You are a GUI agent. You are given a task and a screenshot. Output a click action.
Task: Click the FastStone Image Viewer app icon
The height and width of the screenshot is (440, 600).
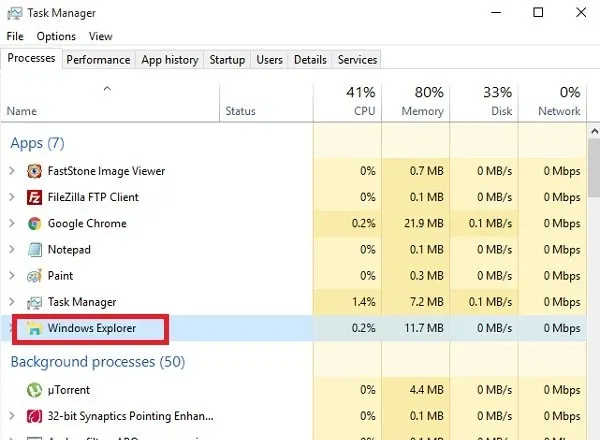[34, 171]
